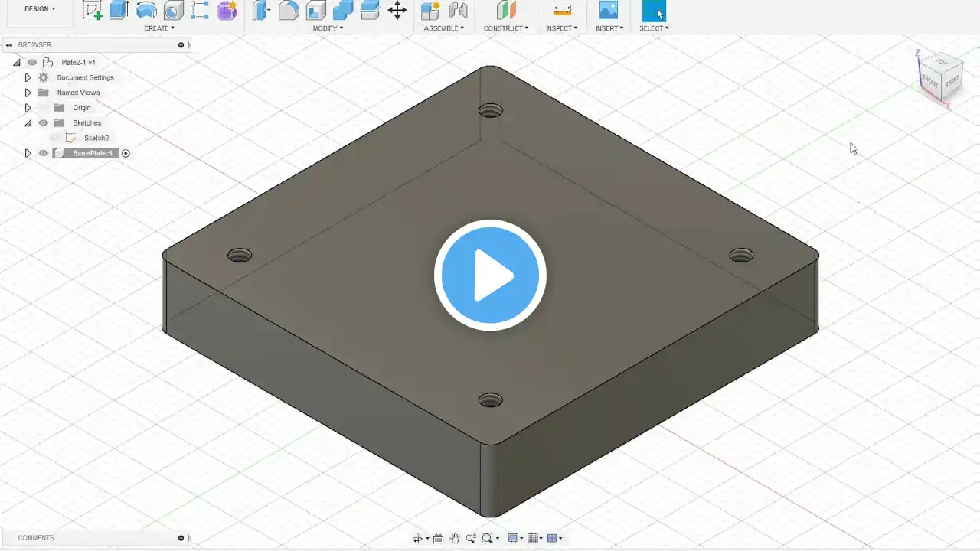The image size is (980, 551).
Task: Start a new sketch with Create Sketch
Action: tap(93, 10)
